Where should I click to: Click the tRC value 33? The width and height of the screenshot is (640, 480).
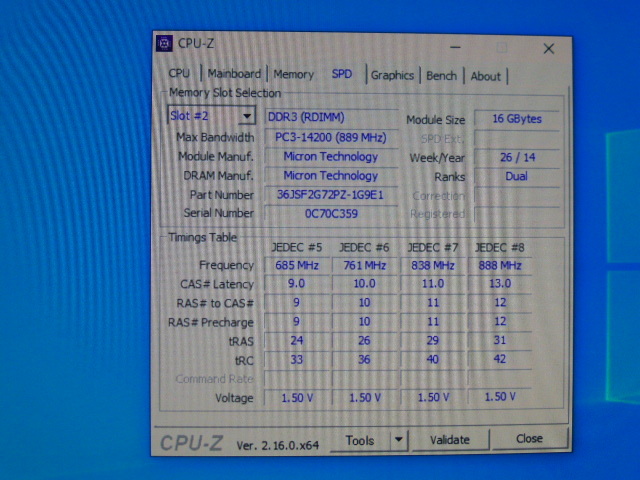[x=297, y=360]
